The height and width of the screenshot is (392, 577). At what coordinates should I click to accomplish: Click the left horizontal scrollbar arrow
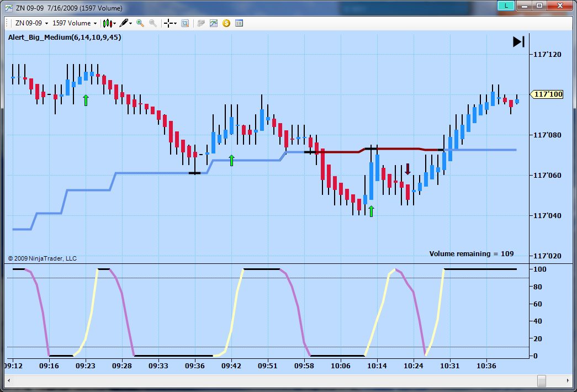click(9, 380)
